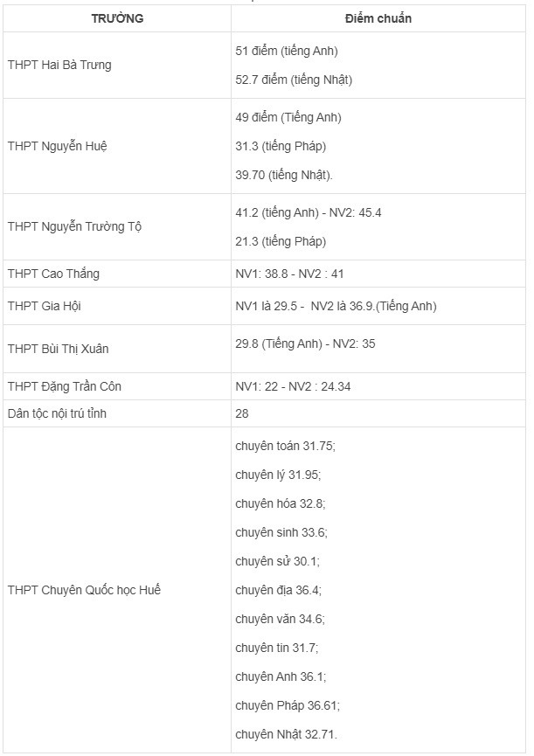
Task: Click the THPT Bùi Thị Xuân cell
Action: click(x=58, y=349)
